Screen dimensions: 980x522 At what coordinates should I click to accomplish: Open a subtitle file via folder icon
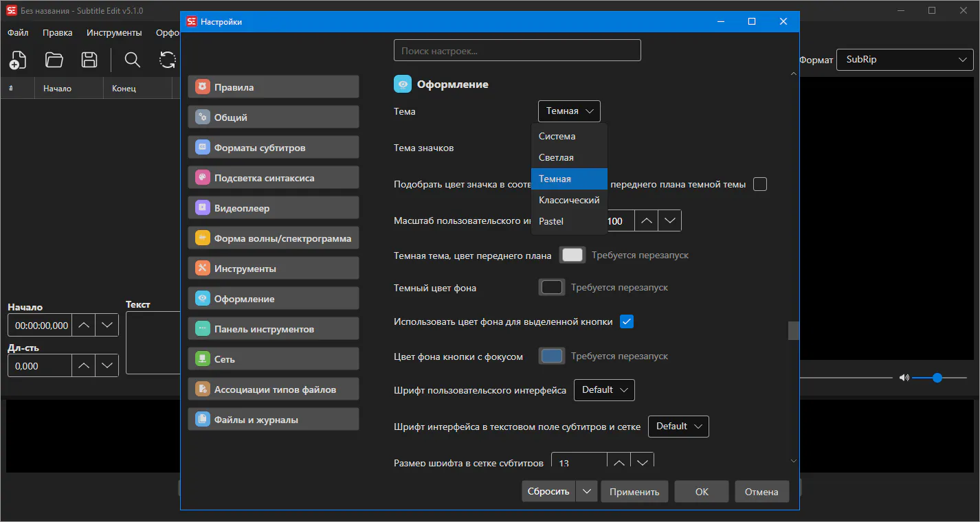point(54,60)
